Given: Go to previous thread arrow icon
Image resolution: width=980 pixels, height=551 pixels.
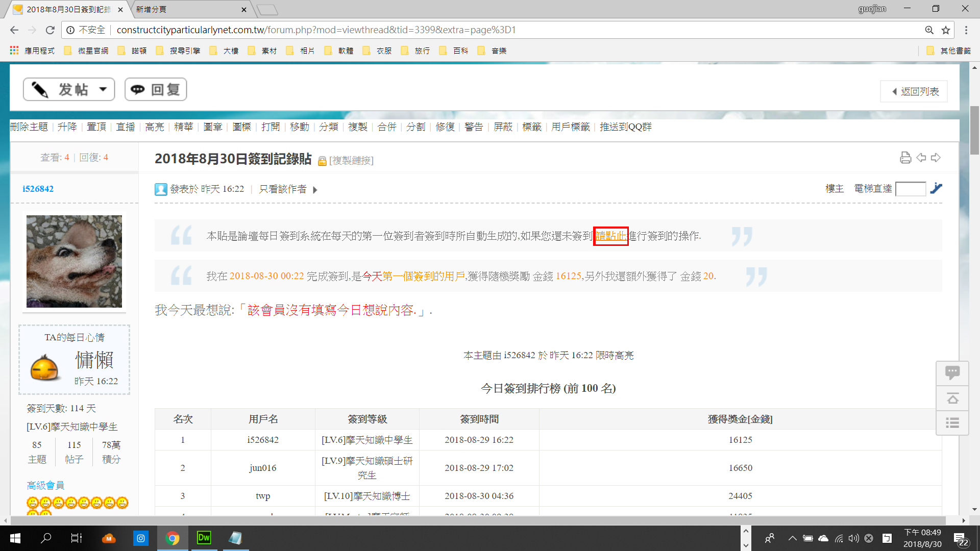Looking at the screenshot, I should point(921,158).
